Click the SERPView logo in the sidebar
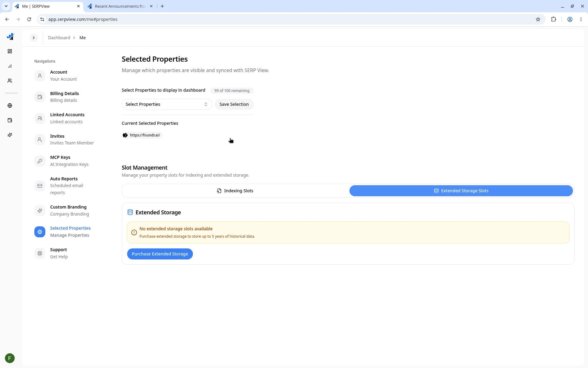This screenshot has width=588, height=368. 10,37
